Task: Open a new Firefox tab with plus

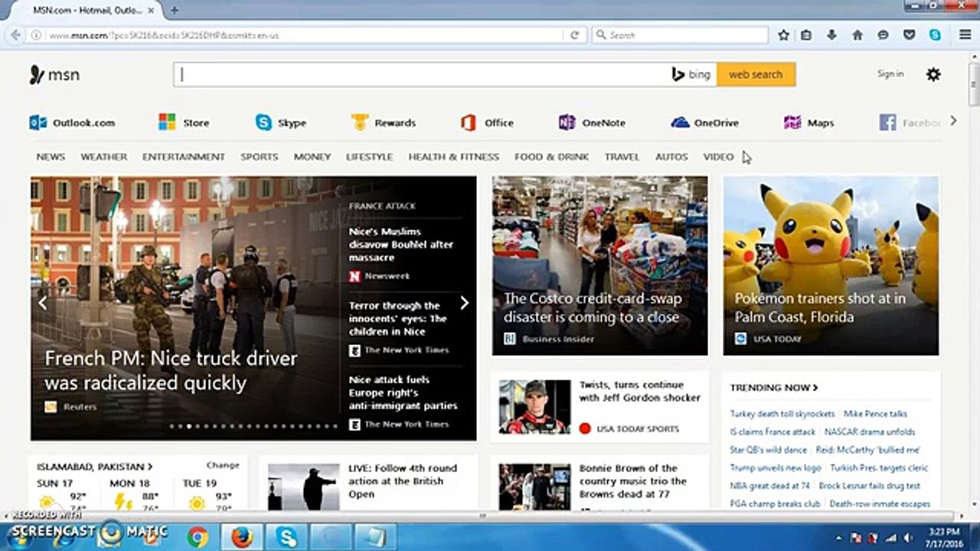Action: (x=174, y=11)
